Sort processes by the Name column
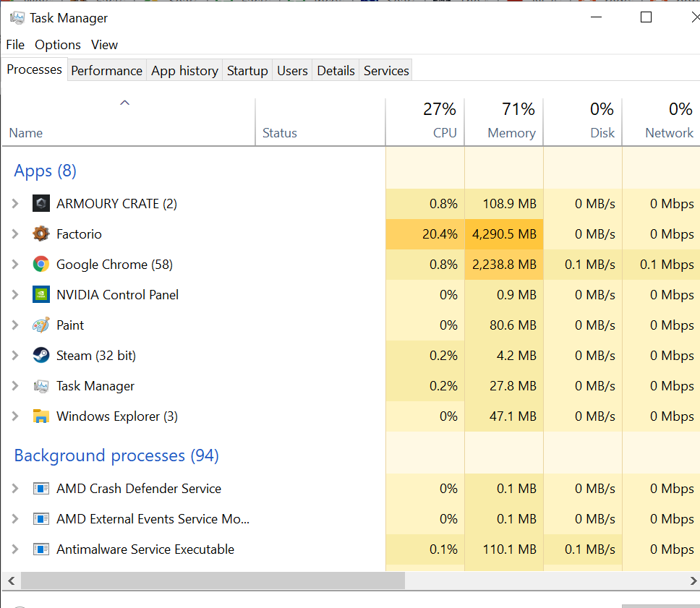700x608 pixels. click(x=128, y=122)
